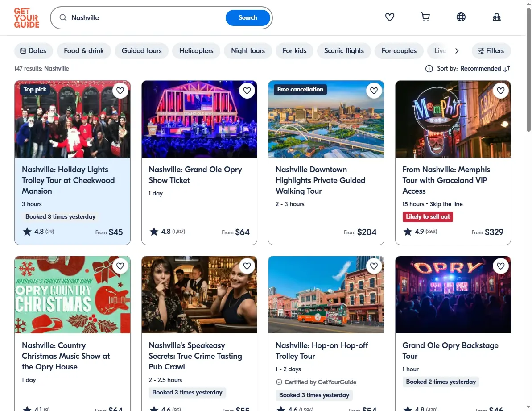Open Hop-on Hop-off Trolley Tour title

322,351
